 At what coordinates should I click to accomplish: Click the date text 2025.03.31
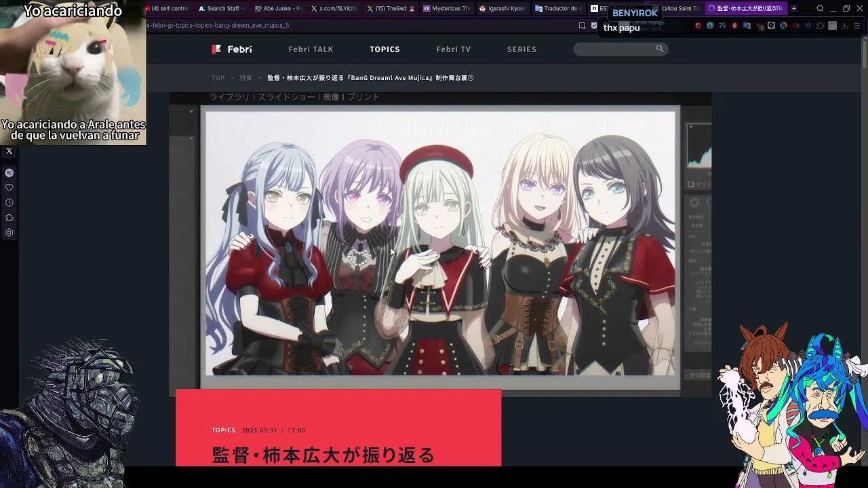259,430
